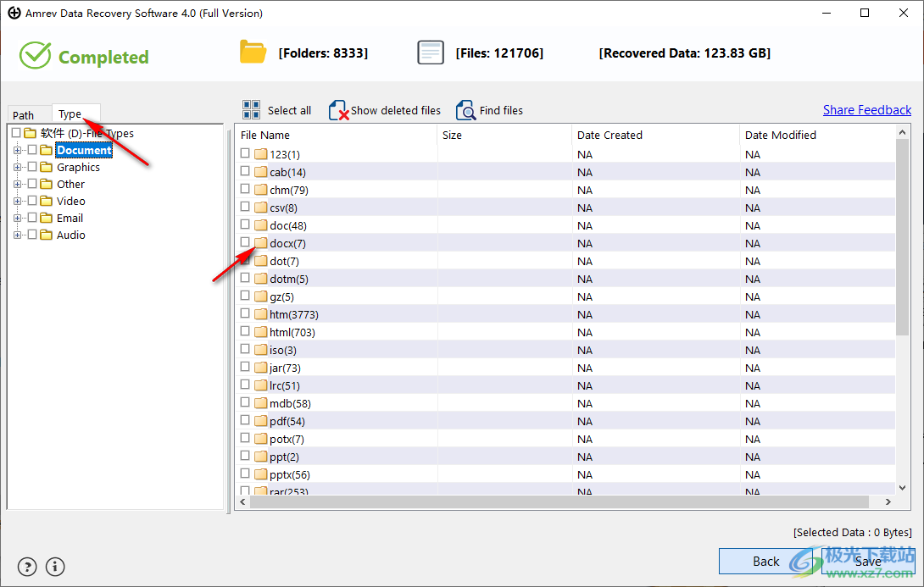
Task: Expand the Graphics tree node
Action: (18, 167)
